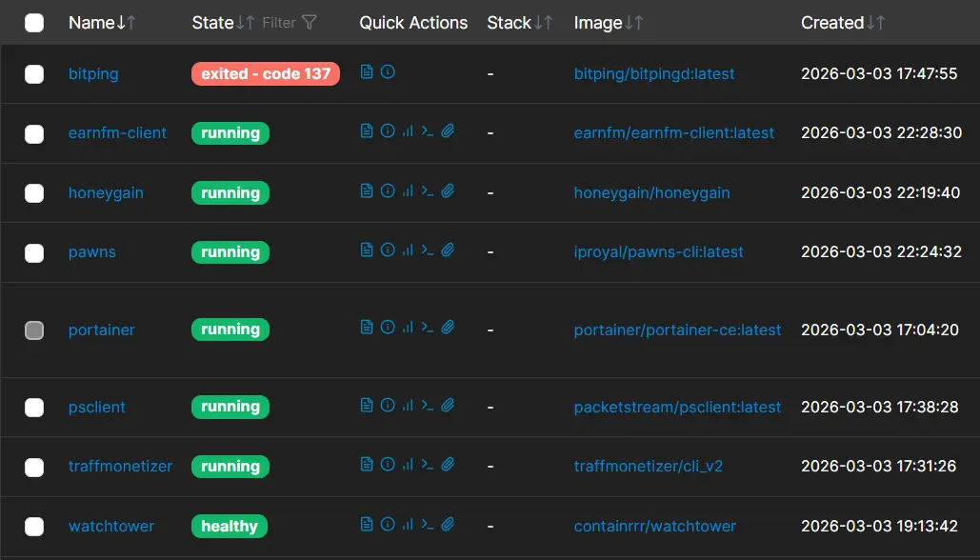Open earnfm/earnfm-client:latest image link

point(673,133)
